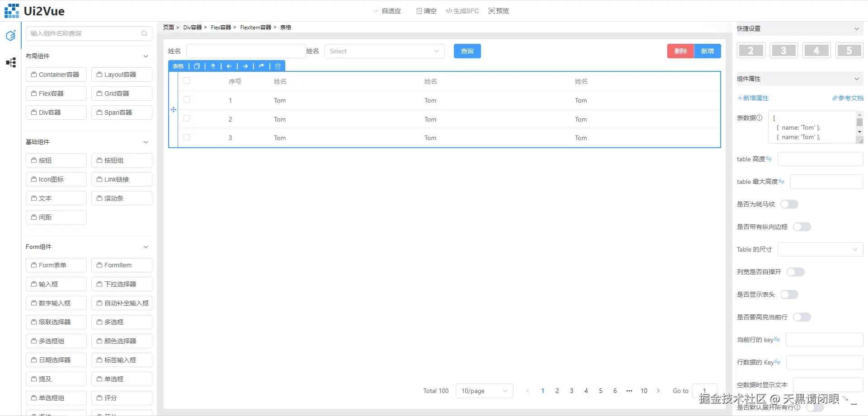Click the 新增 button
The height and width of the screenshot is (416, 868).
click(708, 51)
